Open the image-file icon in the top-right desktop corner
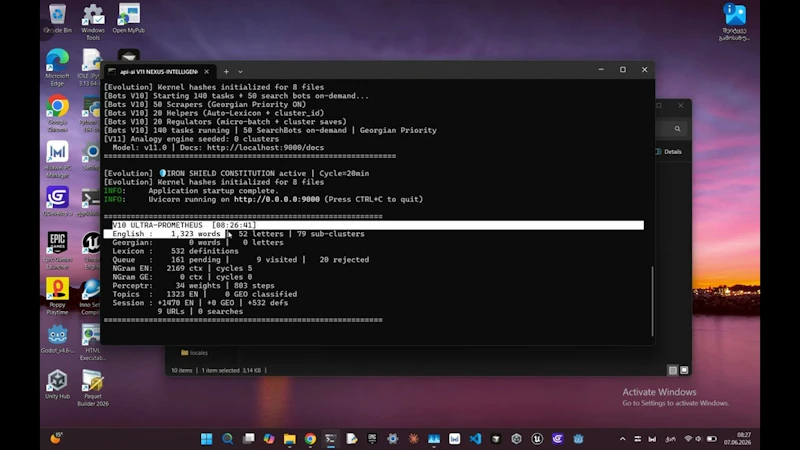Image resolution: width=800 pixels, height=450 pixels. tap(735, 22)
